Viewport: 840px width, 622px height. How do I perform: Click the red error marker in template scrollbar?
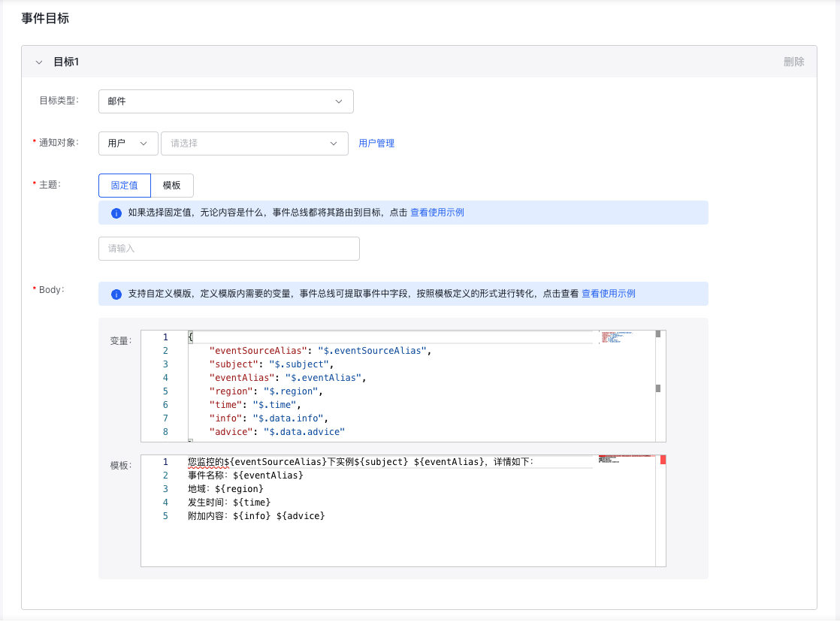pos(663,460)
